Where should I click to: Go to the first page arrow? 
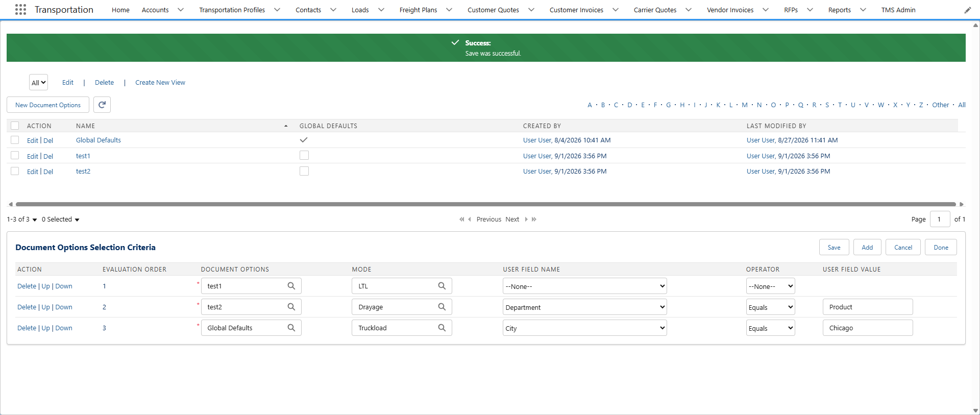click(x=461, y=219)
